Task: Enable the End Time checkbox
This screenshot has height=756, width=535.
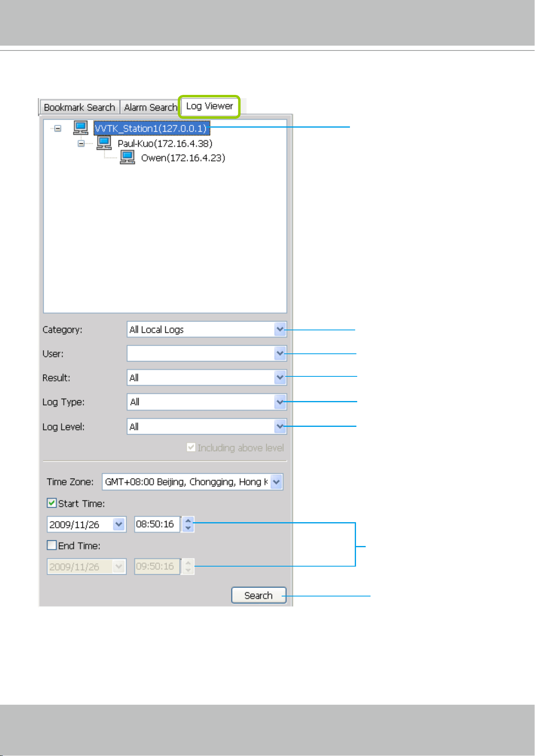Action: [x=52, y=545]
